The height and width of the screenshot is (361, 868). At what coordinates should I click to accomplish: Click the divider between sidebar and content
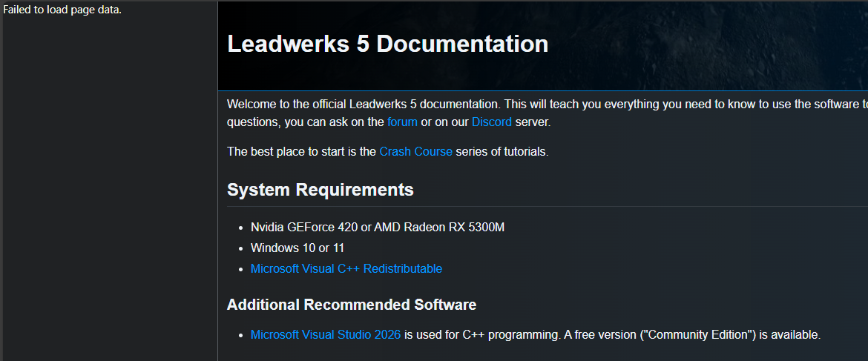(x=217, y=222)
